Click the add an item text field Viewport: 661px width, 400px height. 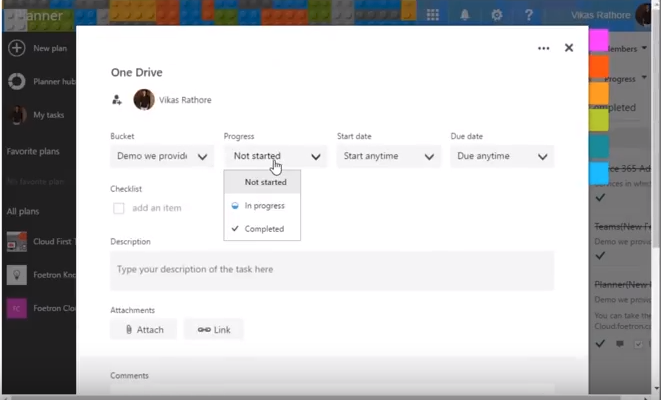pos(157,208)
